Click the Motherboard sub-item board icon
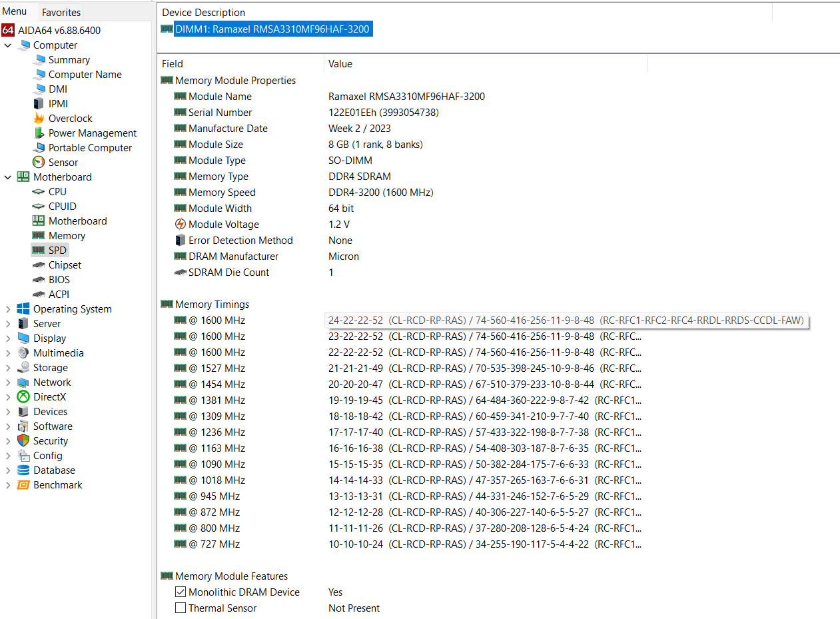 [39, 221]
